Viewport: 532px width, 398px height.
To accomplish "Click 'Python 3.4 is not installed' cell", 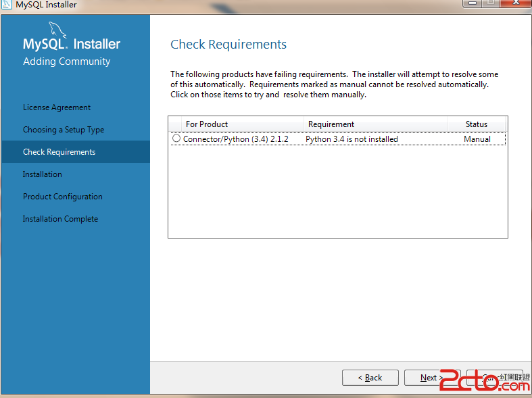I will click(x=352, y=139).
